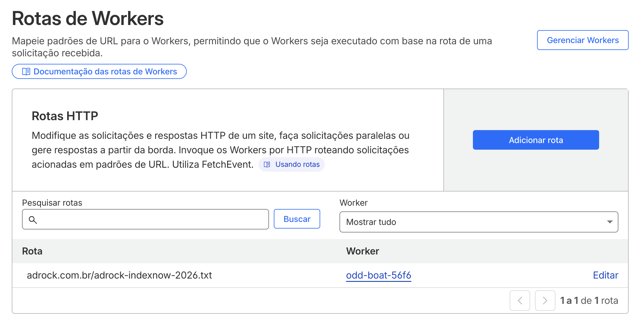The height and width of the screenshot is (318, 644).
Task: Open the Worker dropdown arrow icon
Action: [610, 222]
